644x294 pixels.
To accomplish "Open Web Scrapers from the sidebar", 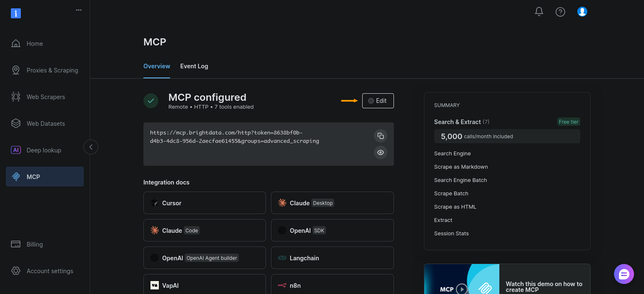I will click(x=16, y=97).
